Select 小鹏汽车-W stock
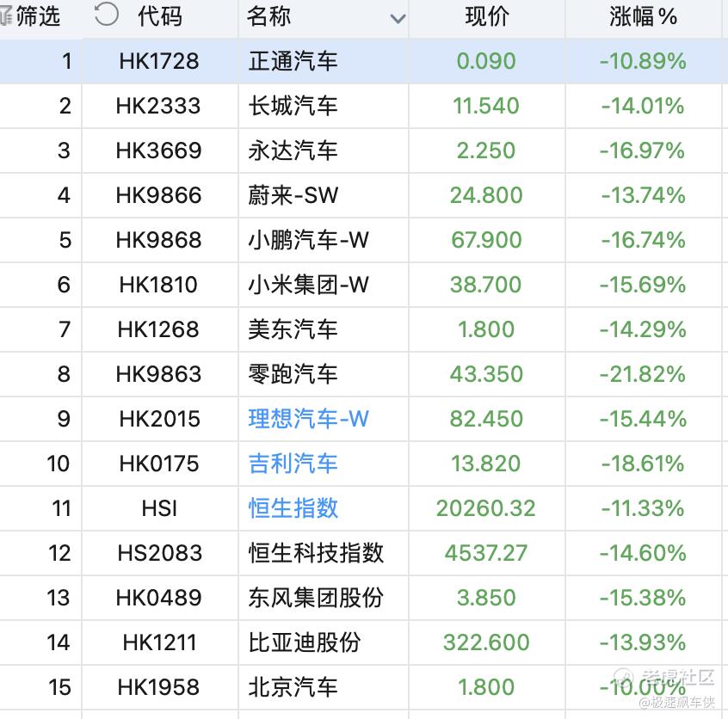 click(308, 240)
